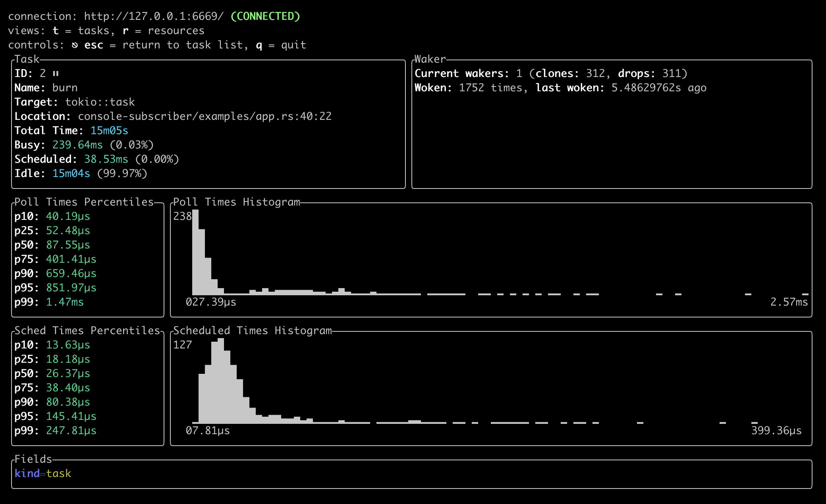This screenshot has height=504, width=826.
Task: Click the green CONNECTED status indicator
Action: click(x=265, y=16)
